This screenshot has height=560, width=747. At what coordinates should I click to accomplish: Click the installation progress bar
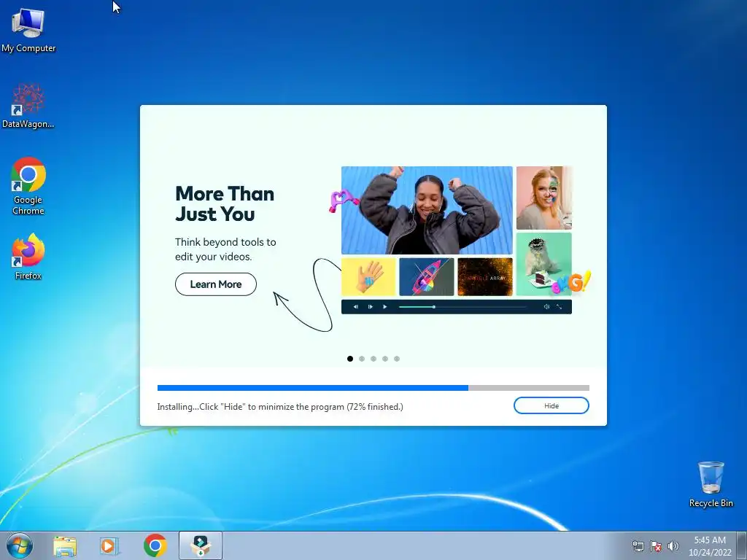click(373, 388)
